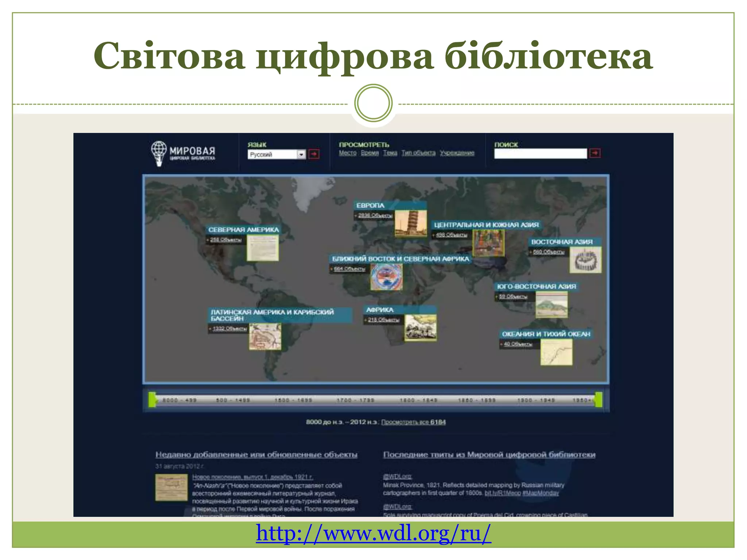This screenshot has width=747, height=560.
Task: Open East Asia's 560 Объекты link
Action: tap(549, 252)
